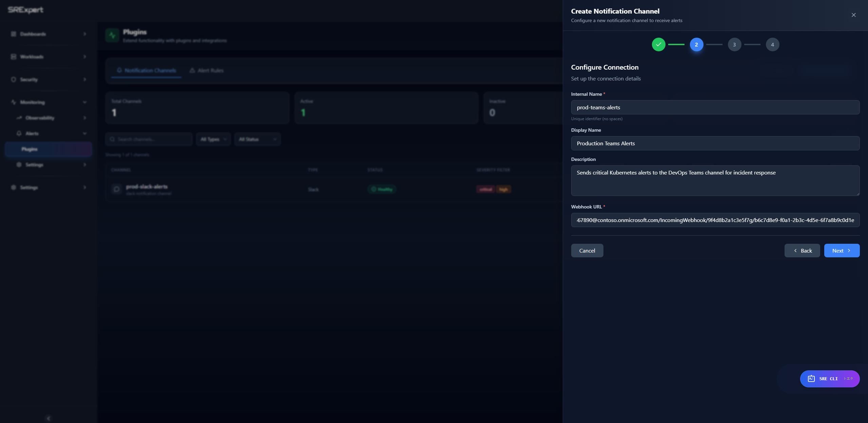Click the Back button in the wizard

(802, 250)
